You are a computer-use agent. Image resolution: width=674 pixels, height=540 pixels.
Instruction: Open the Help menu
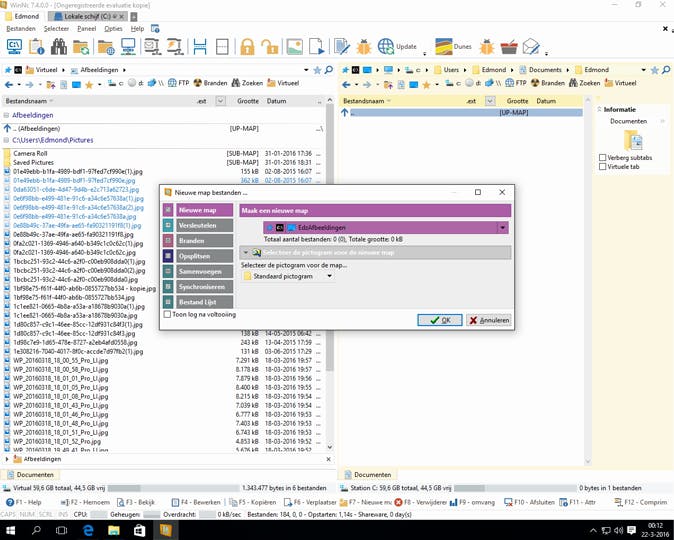pyautogui.click(x=137, y=29)
